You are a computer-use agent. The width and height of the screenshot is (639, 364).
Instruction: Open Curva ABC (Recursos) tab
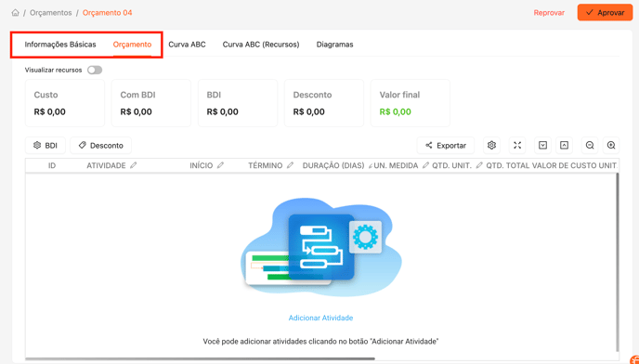point(261,45)
